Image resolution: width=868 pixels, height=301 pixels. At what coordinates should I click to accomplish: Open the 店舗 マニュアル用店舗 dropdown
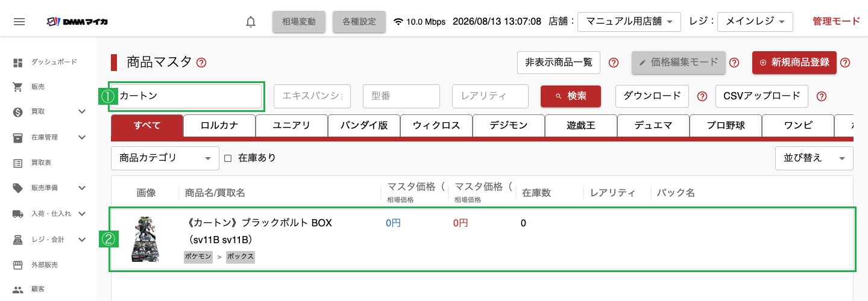coord(629,22)
